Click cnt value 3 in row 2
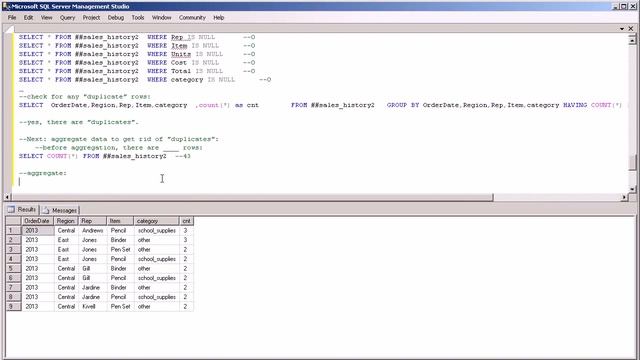 [186, 240]
